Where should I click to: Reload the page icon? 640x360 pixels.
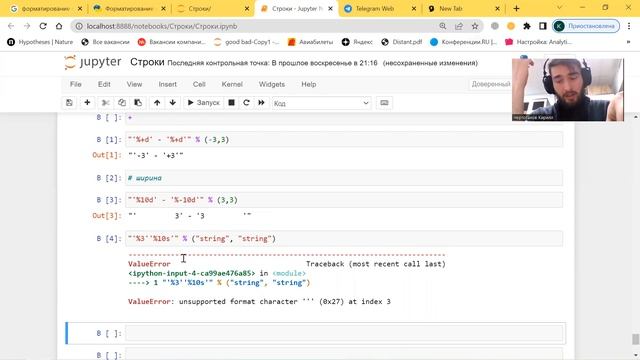coord(43,26)
